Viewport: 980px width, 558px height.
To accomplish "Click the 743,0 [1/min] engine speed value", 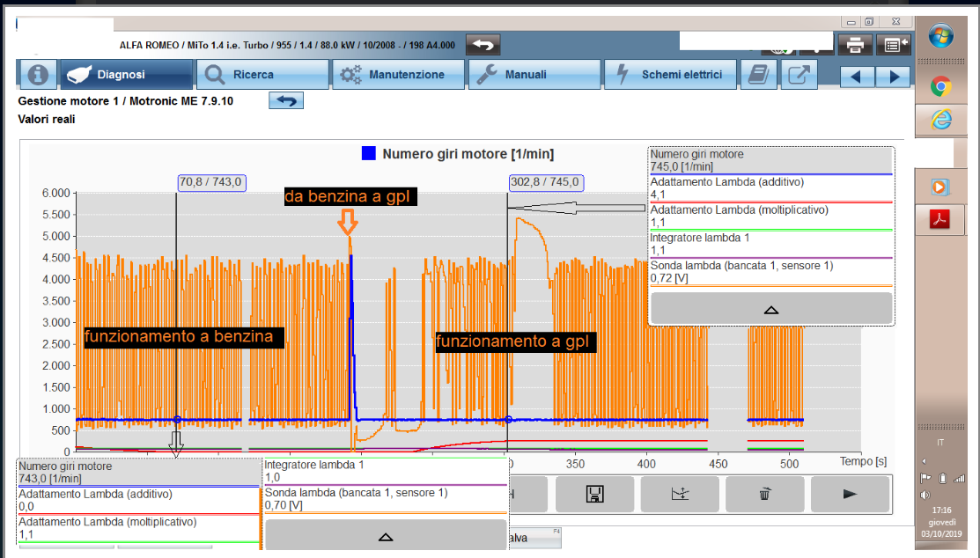I will (x=50, y=479).
